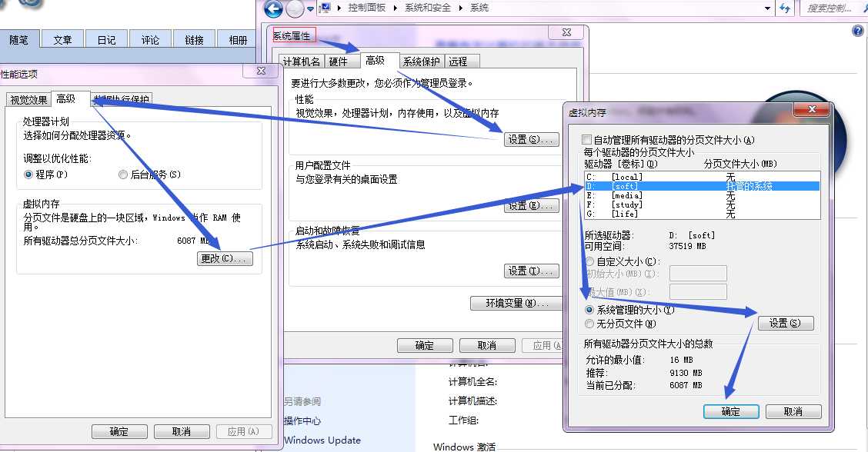Select drive G: [life] in the list
Viewport: 868px width, 452px height.
702,214
